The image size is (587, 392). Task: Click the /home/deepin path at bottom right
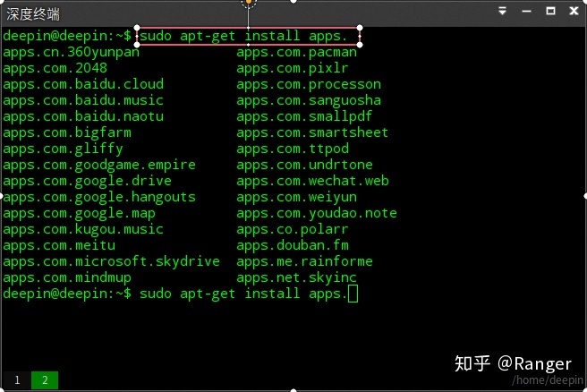[x=548, y=380]
